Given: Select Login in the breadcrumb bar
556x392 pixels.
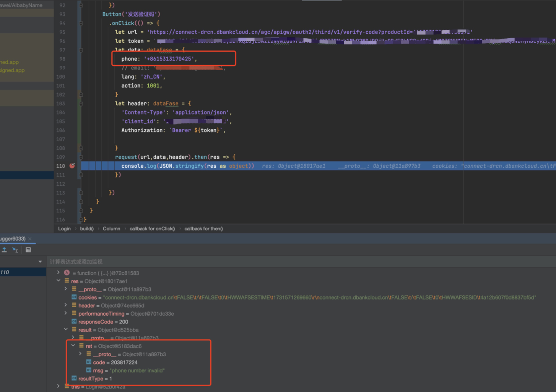Looking at the screenshot, I should 64,228.
